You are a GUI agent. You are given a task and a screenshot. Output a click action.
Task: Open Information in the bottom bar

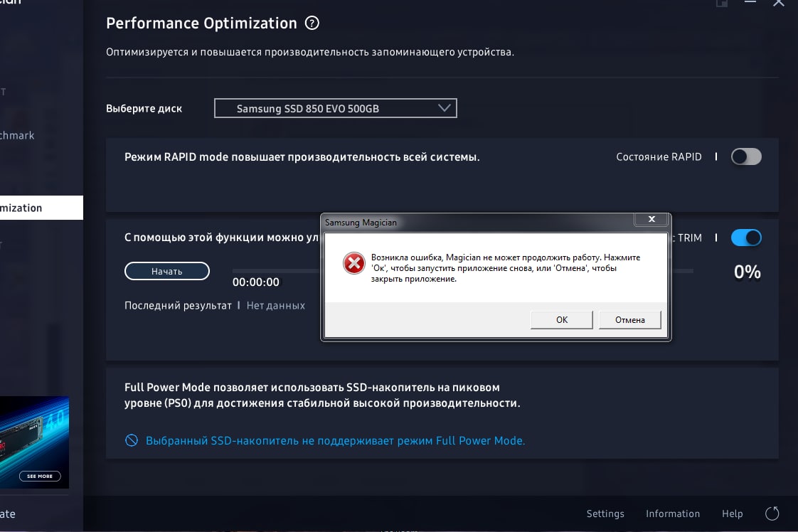point(673,514)
